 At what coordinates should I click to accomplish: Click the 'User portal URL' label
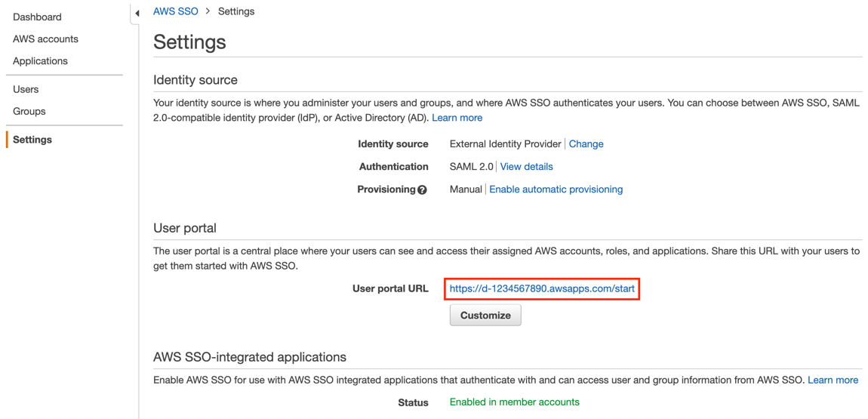coord(390,288)
